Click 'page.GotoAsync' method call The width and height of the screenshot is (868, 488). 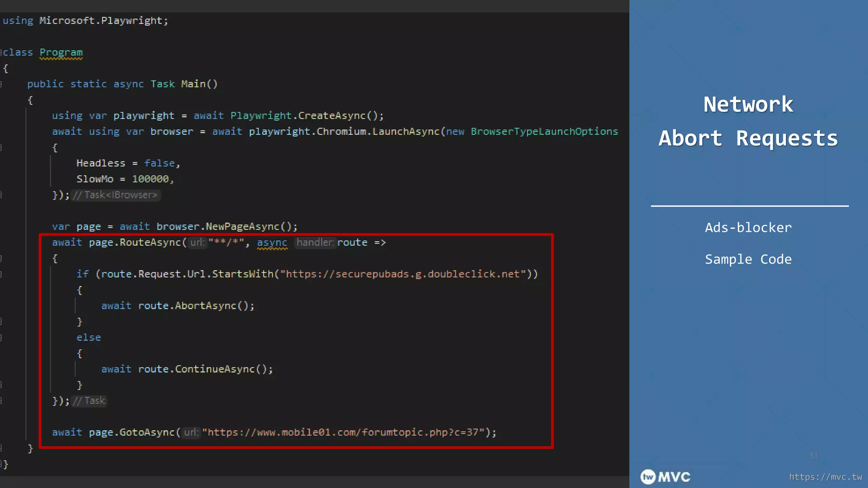132,433
